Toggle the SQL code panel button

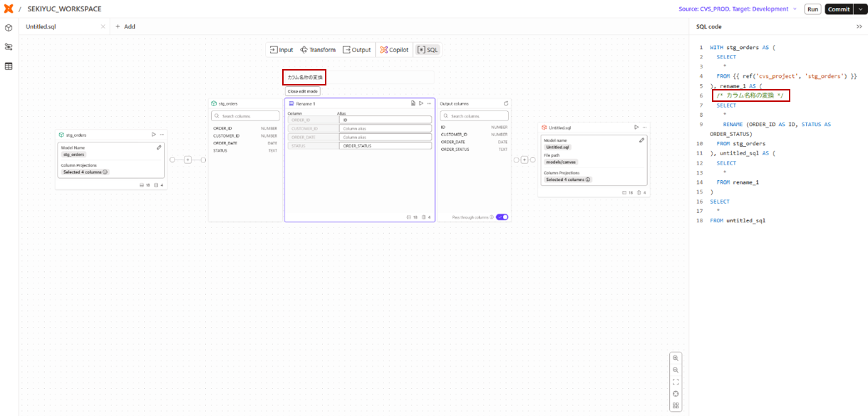428,50
